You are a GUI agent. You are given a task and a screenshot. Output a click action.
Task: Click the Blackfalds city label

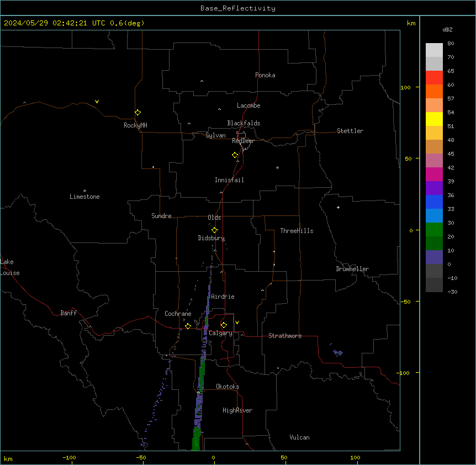coord(244,123)
